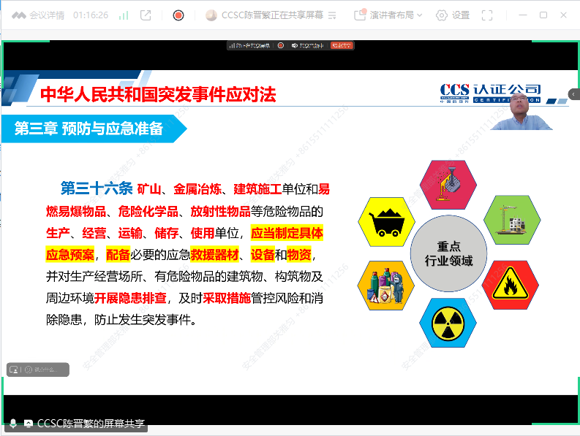Collapse the side panel arrow on right edge
The height and width of the screenshot is (436, 580).
[x=574, y=94]
